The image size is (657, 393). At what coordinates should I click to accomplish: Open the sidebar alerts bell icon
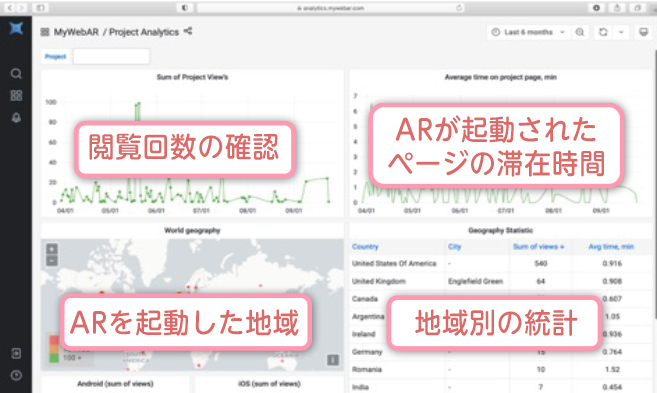click(16, 118)
